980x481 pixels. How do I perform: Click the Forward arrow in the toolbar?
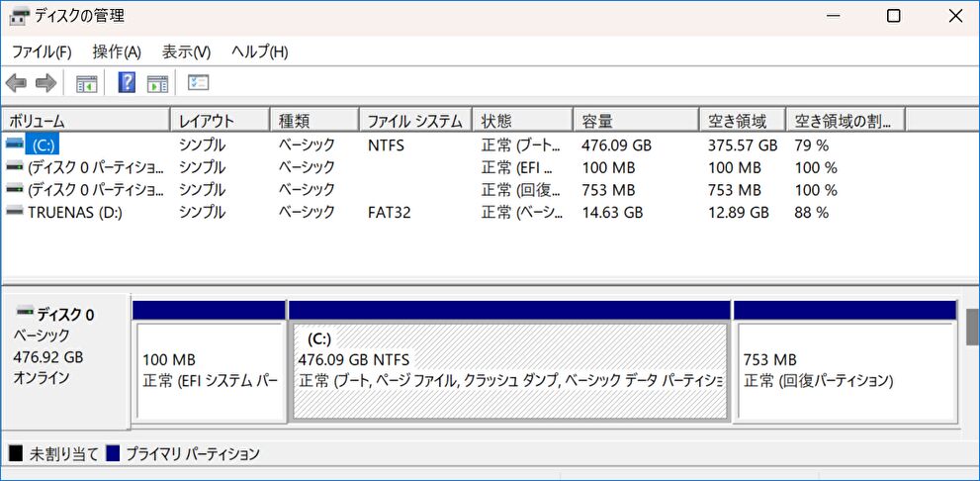tap(45, 83)
